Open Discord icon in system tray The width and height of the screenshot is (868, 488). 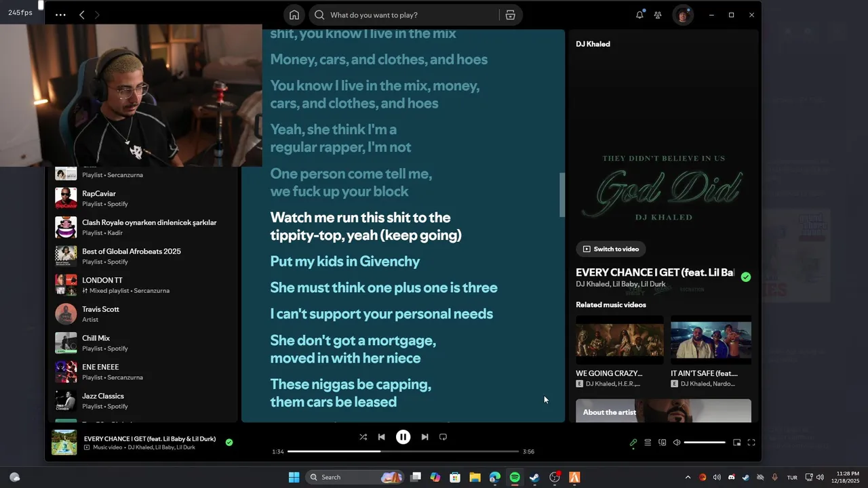point(731,477)
